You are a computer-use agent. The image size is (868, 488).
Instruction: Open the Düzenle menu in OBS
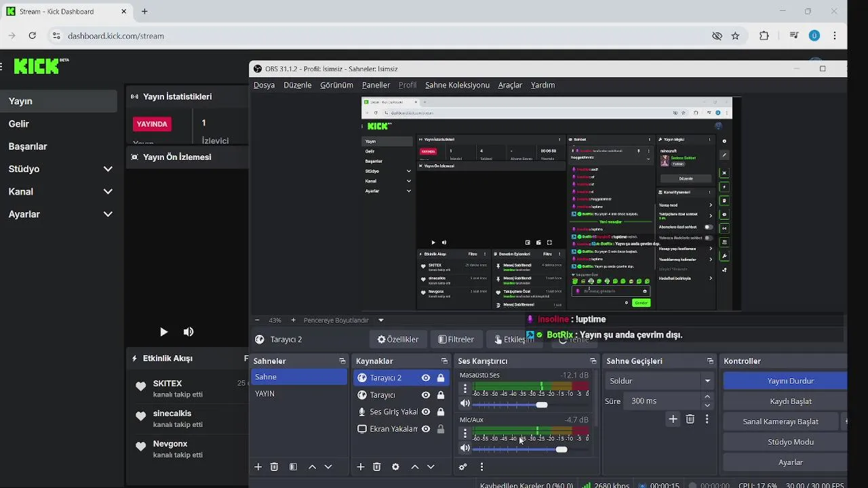298,85
